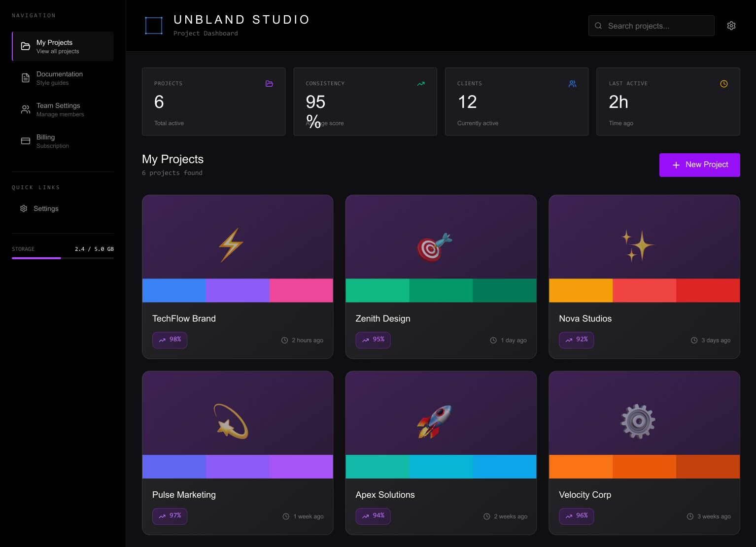This screenshot has width=756, height=547.
Task: Click the rocket emoji on the Apex Solutions card
Action: 435,421
